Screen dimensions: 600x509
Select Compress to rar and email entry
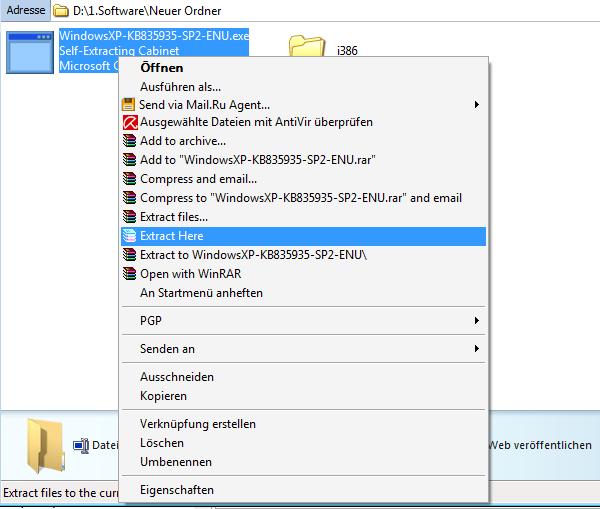(303, 198)
